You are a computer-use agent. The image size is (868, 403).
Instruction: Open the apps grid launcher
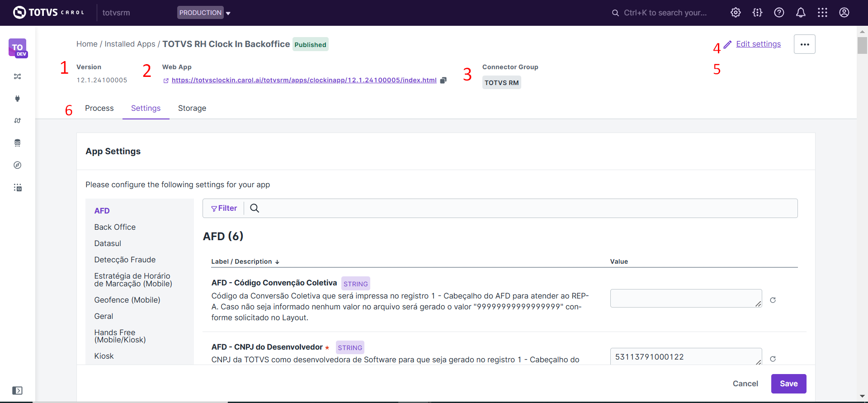pos(822,13)
